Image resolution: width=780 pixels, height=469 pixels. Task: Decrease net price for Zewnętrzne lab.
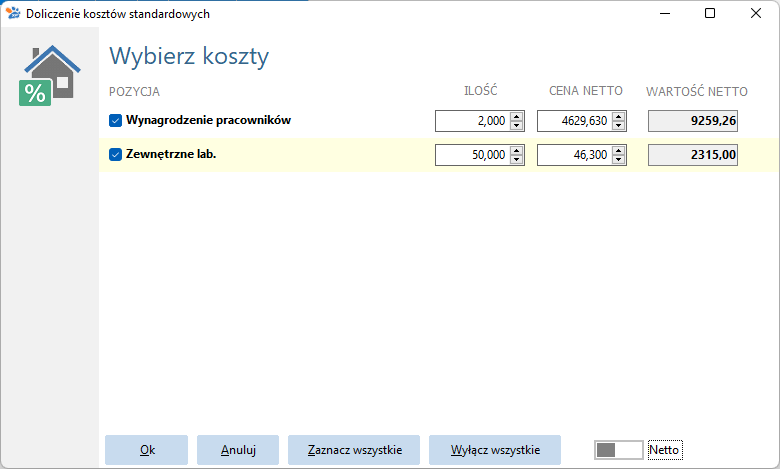coord(619,159)
